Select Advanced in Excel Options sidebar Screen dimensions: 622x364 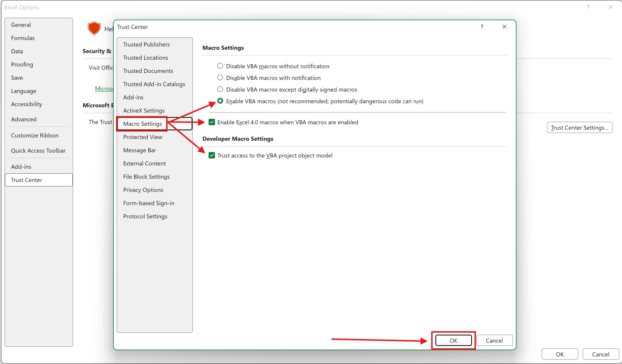click(39, 119)
